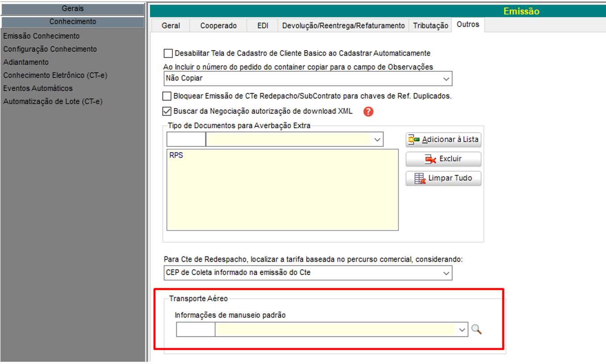Open the CEP de Coleta informado dropdown
This screenshot has width=606, height=364.
[308, 272]
